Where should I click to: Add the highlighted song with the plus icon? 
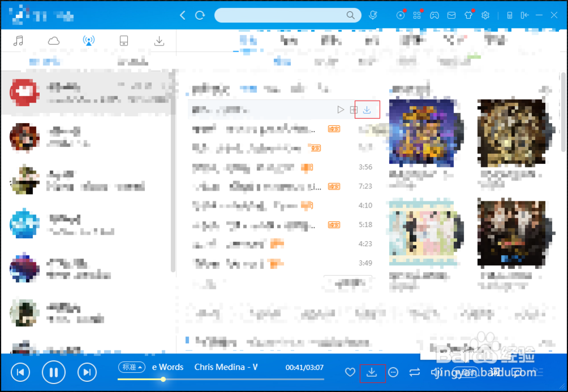click(x=354, y=109)
